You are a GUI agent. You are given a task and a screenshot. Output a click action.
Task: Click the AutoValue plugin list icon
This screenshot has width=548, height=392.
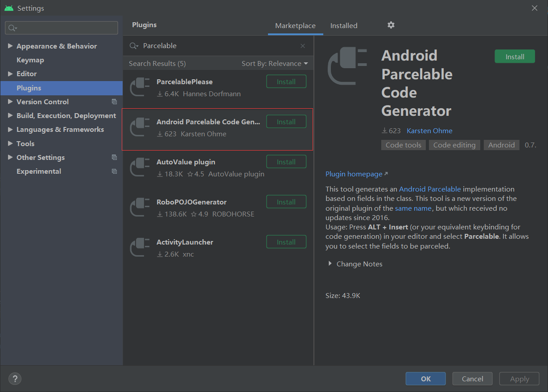coord(140,167)
